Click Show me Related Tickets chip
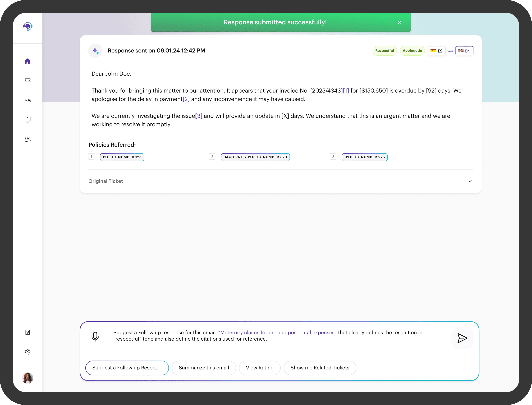The height and width of the screenshot is (405, 532). click(320, 368)
